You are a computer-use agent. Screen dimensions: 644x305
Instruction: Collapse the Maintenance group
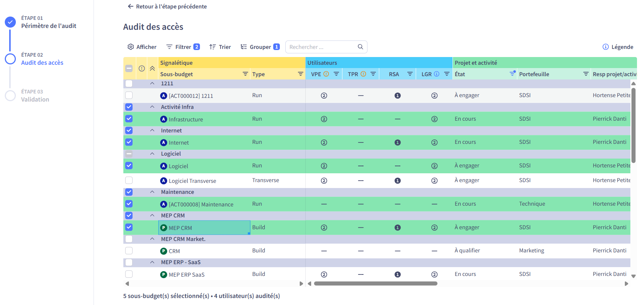(152, 192)
